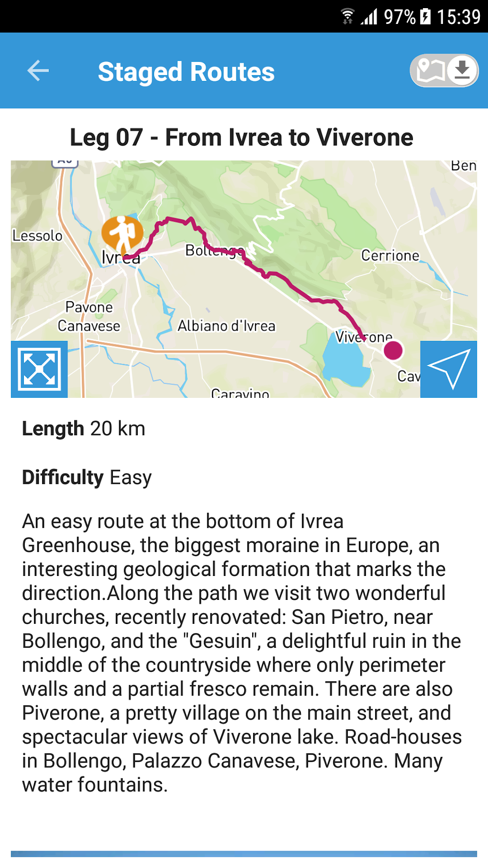The image size is (488, 868).
Task: Tap the Pavone Canavese map label
Action: pos(89,316)
